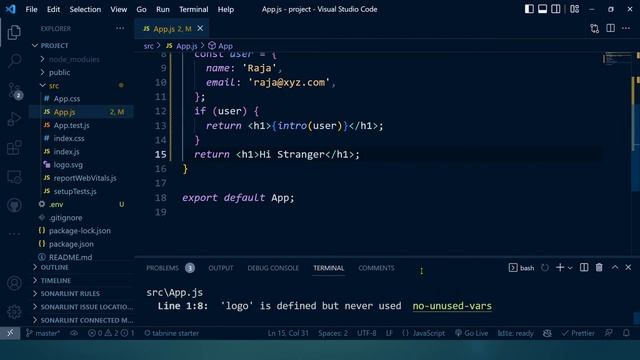Open package.json in the explorer
Screen dimensions: 640x360
71,244
